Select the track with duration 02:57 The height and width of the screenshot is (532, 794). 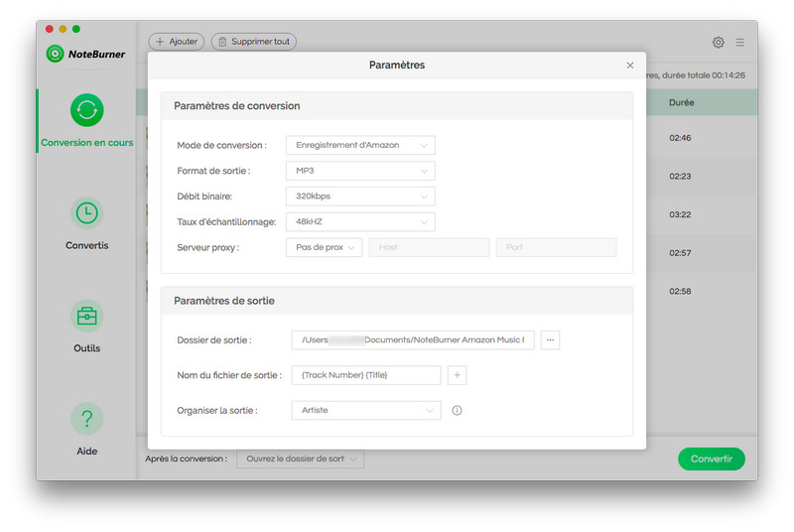[x=680, y=253]
